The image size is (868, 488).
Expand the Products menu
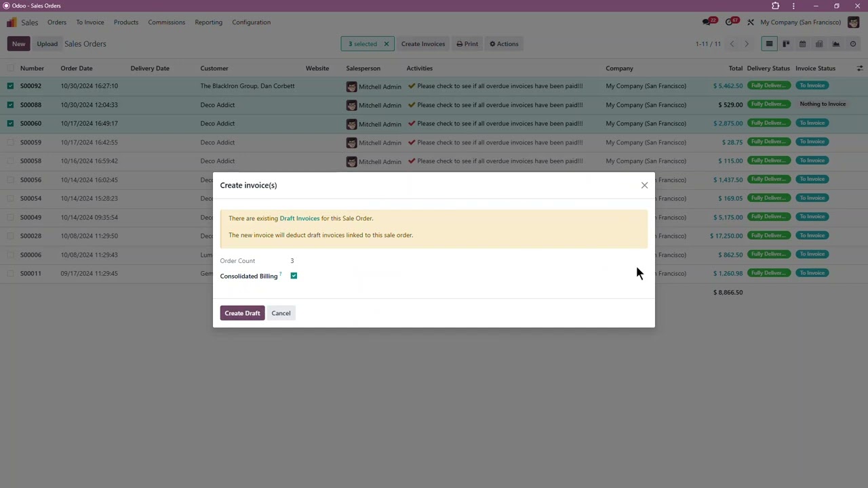(x=126, y=22)
